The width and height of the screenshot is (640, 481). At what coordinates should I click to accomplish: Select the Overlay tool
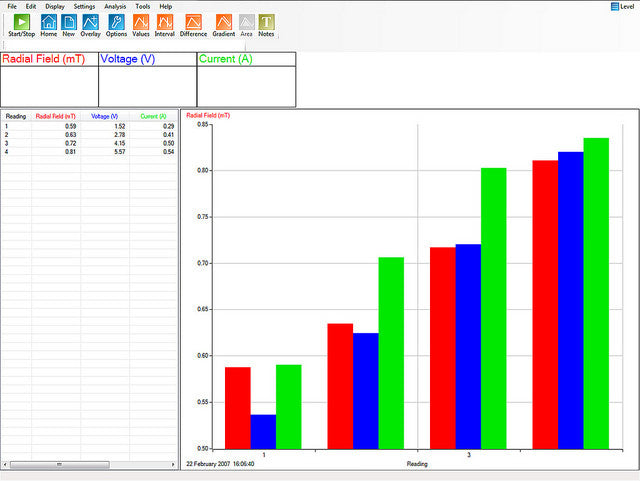point(91,24)
